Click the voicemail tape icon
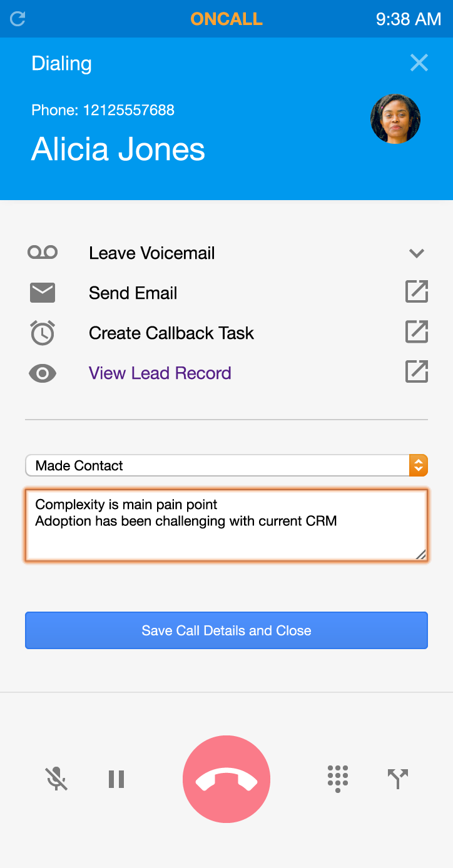This screenshot has height=868, width=453. coord(43,253)
